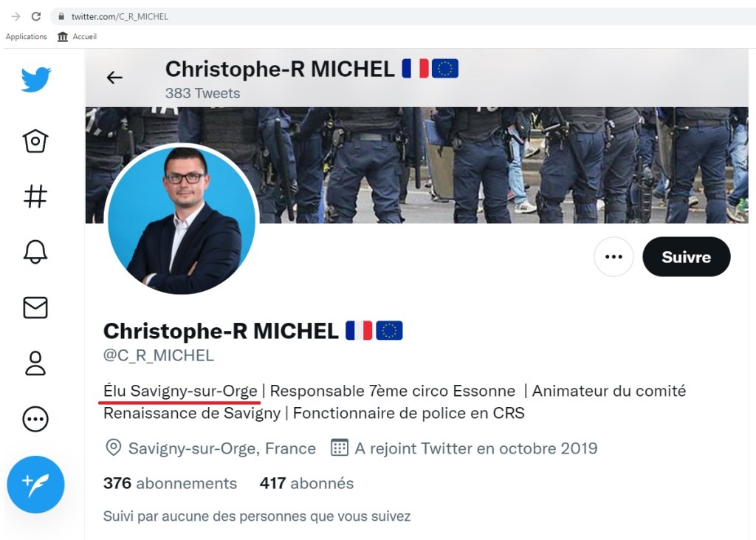Open the 376 abonnements list
The height and width of the screenshot is (540, 756).
coord(170,483)
